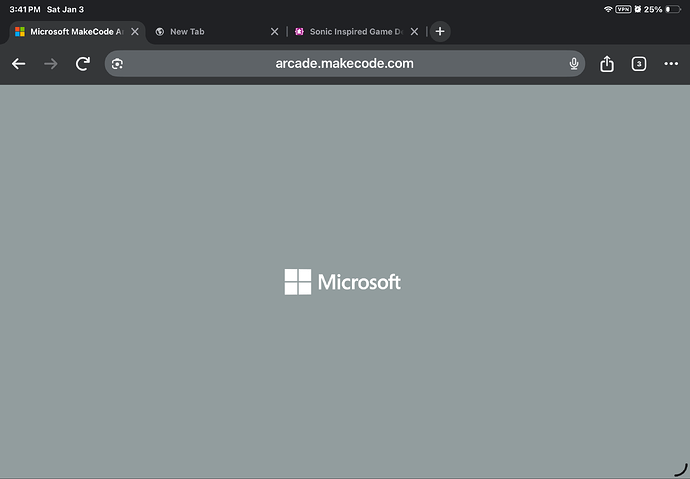Image resolution: width=690 pixels, height=479 pixels.
Task: Tap the battery 25% indicator
Action: (662, 9)
